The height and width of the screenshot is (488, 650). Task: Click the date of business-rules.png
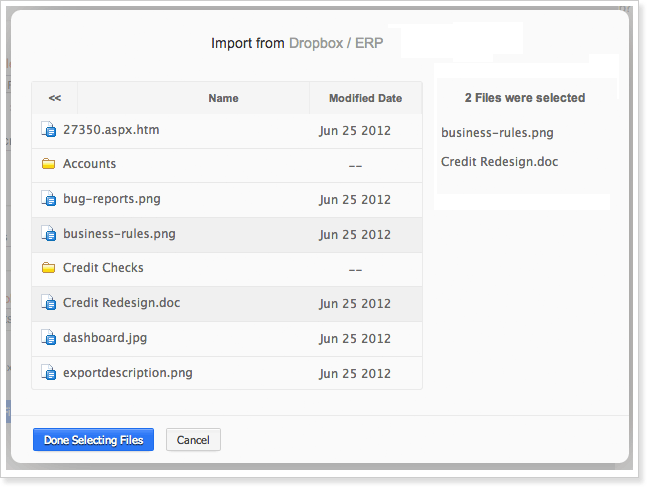(355, 234)
